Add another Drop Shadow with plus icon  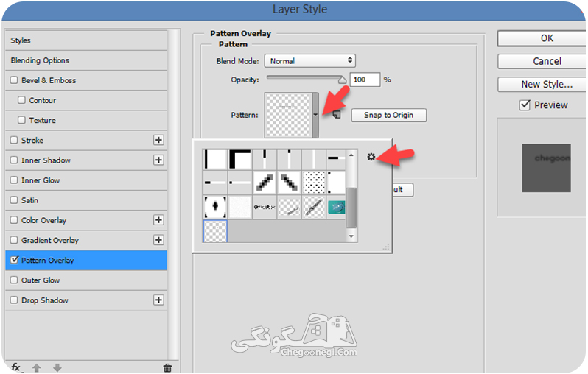click(158, 300)
